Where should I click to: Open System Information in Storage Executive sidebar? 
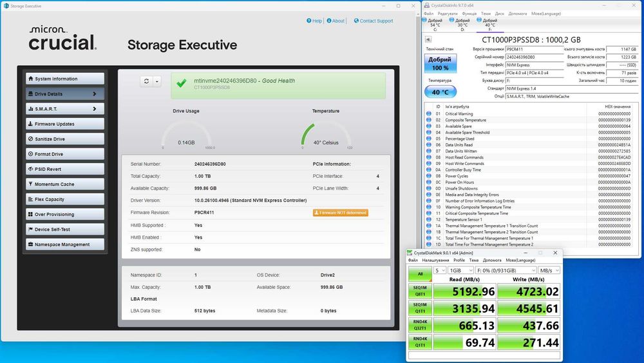coord(65,79)
